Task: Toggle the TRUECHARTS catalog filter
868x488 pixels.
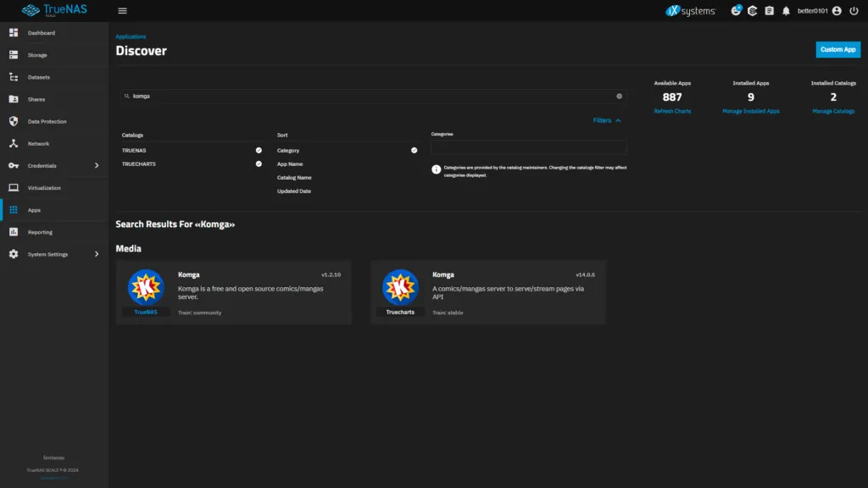Action: pyautogui.click(x=259, y=164)
